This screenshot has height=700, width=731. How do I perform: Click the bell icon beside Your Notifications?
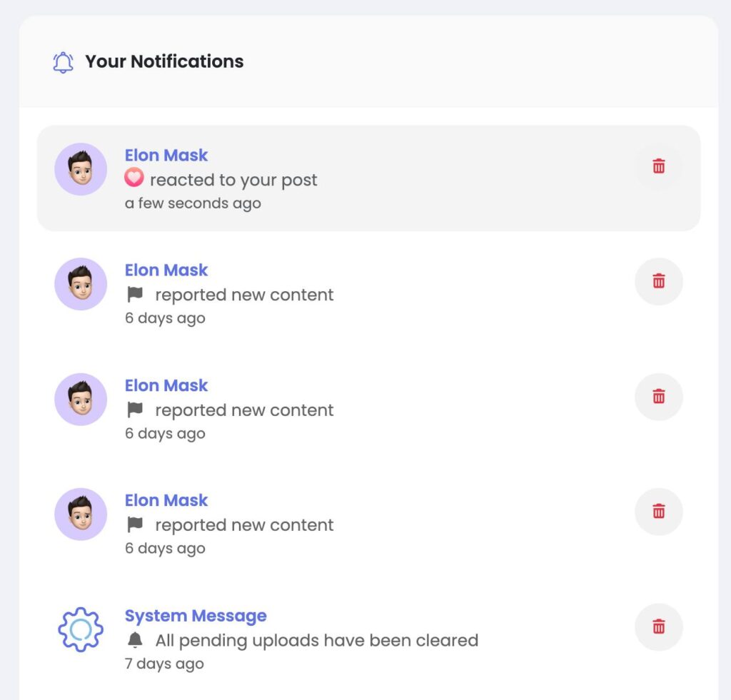[63, 62]
